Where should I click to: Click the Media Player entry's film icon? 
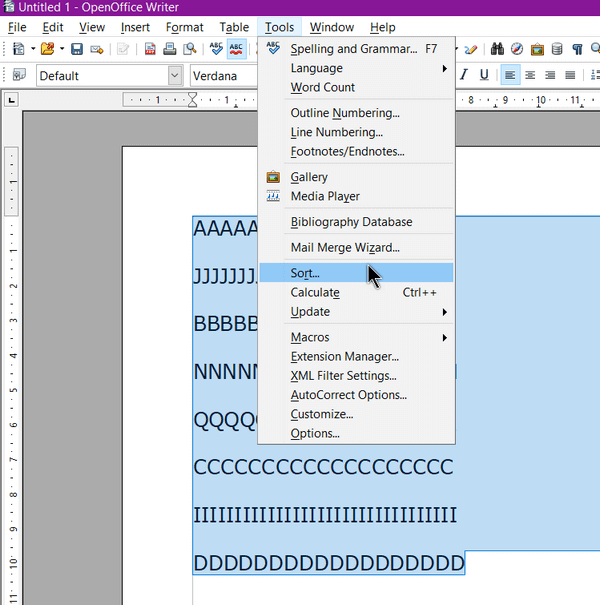tap(273, 196)
